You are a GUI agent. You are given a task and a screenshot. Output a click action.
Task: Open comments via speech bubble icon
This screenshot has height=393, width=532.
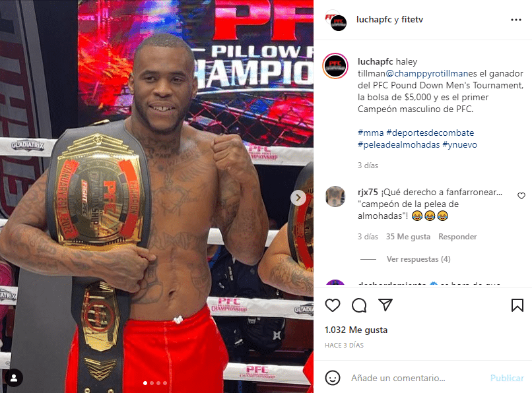coord(359,305)
